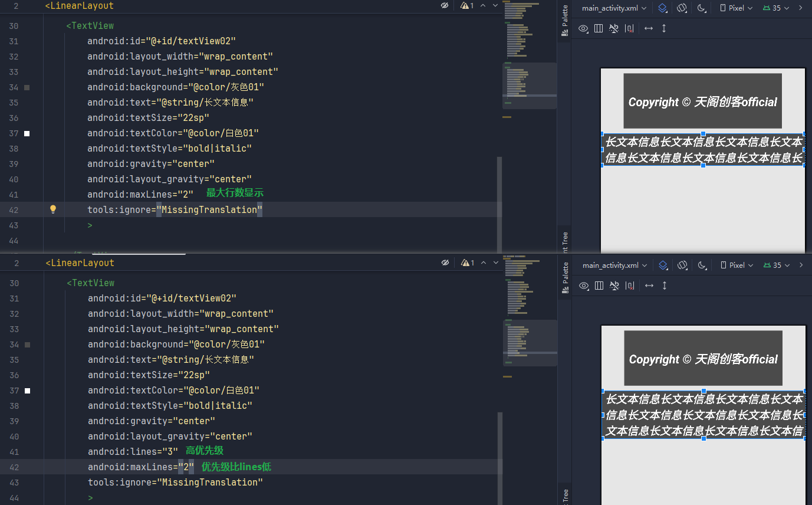
Task: Expand more toolbar options chevron in upper design pane
Action: pos(801,8)
